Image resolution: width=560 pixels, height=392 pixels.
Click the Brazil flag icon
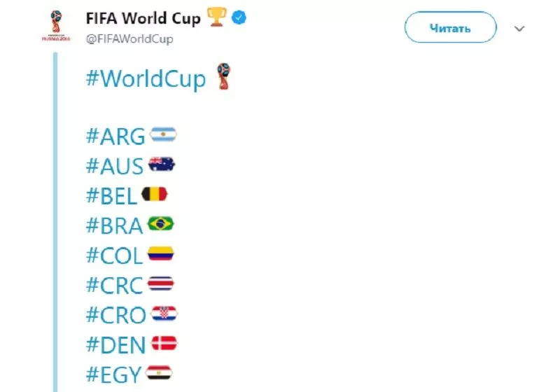pyautogui.click(x=161, y=224)
